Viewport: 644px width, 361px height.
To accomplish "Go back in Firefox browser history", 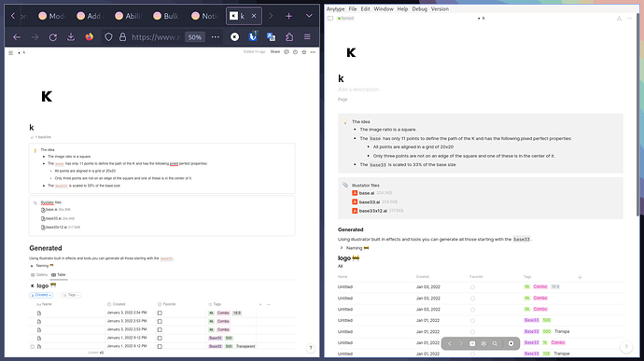I will (17, 37).
